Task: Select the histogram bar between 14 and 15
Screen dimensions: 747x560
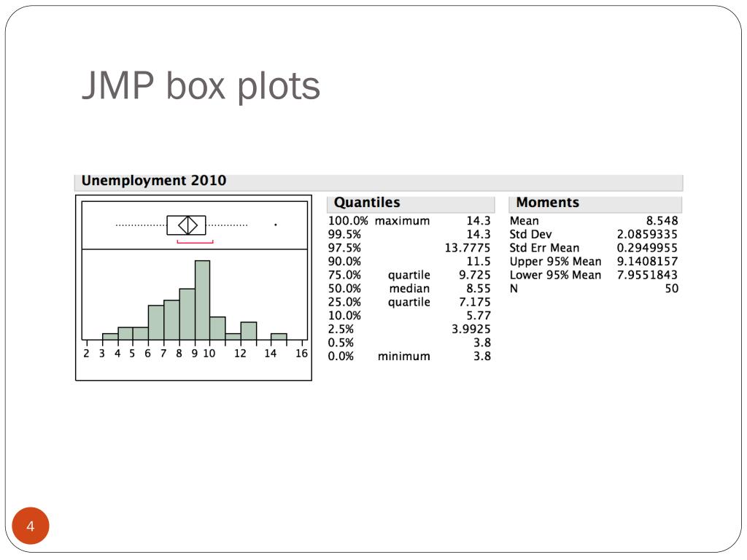Action: [x=279, y=337]
